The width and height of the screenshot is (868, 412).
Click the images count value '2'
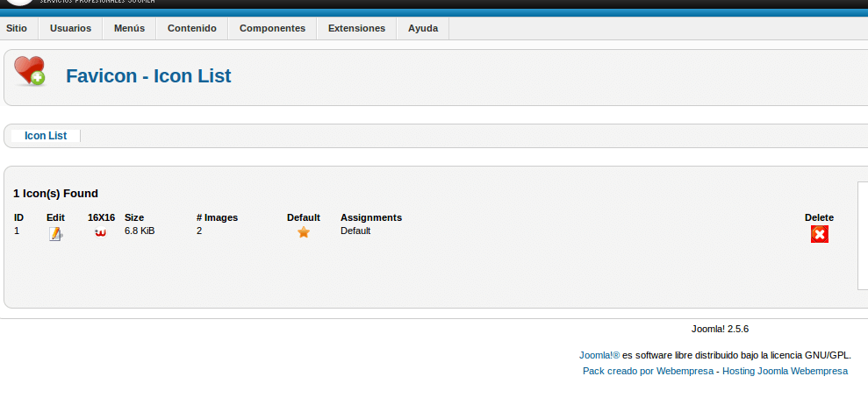click(199, 231)
